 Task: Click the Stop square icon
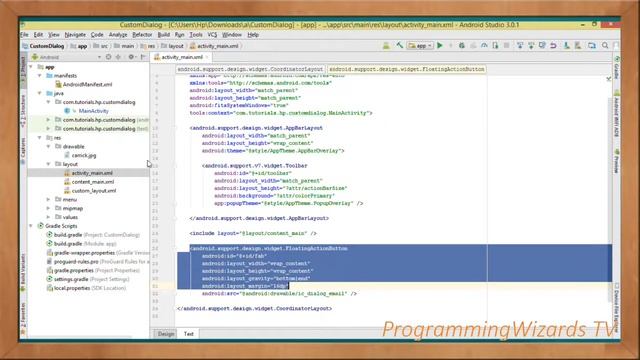click(507, 46)
